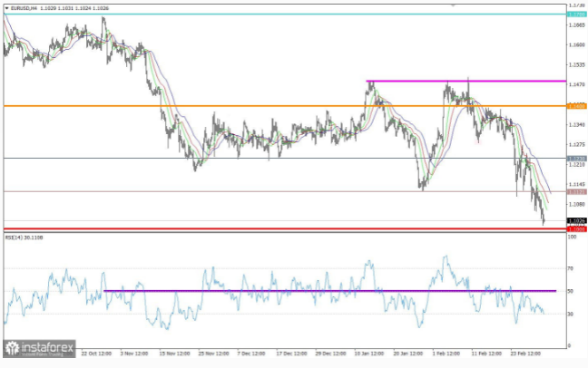
Task: Select the magenta horizontal resistance line
Action: (466, 81)
